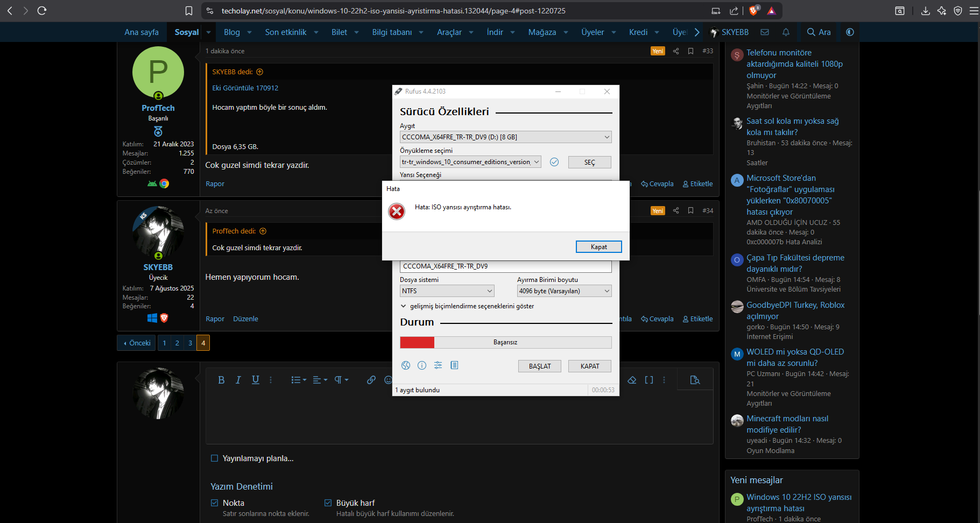
Task: Click the bold formatting icon in editor
Action: (221, 380)
